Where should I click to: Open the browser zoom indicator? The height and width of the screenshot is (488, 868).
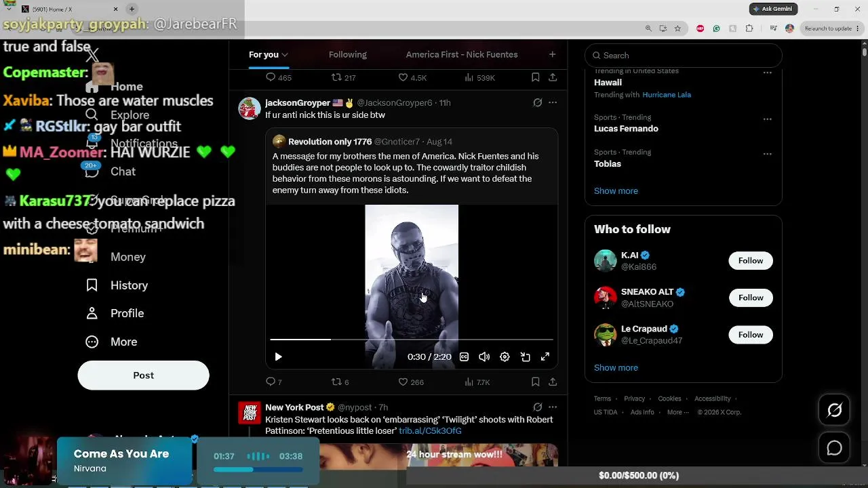(648, 28)
